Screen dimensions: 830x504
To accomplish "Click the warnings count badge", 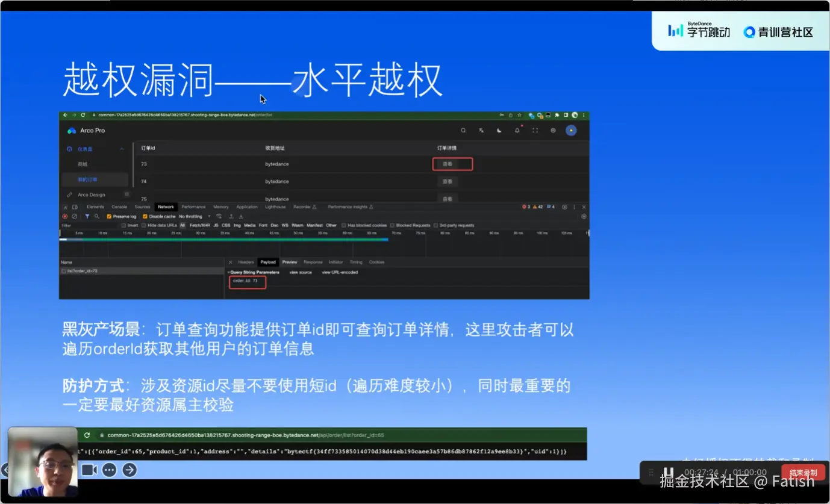I will pos(538,207).
